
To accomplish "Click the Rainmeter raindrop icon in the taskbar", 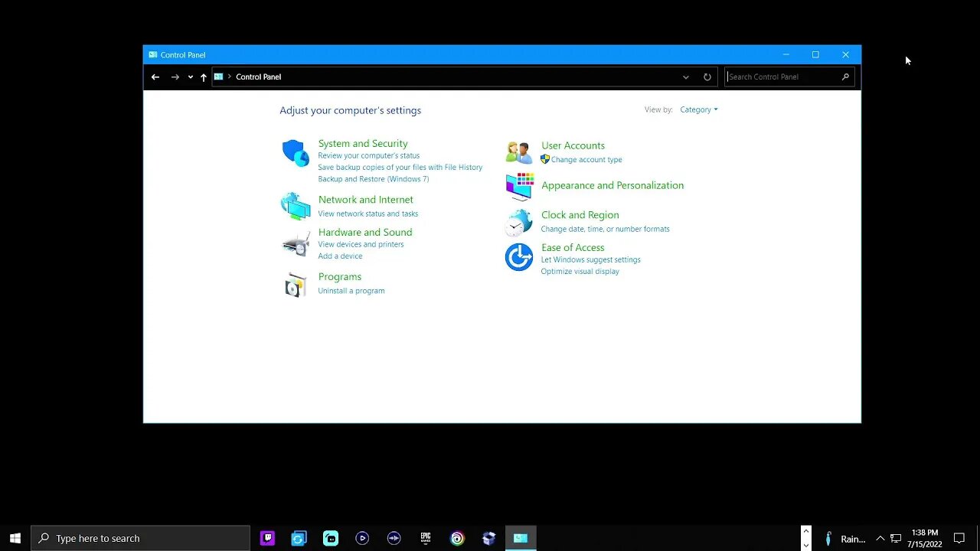I will coord(828,538).
